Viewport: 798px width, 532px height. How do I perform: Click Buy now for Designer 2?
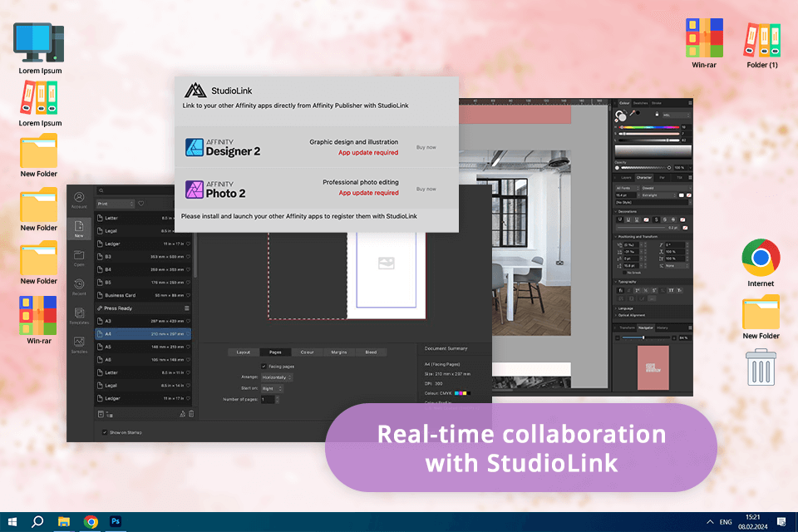[426, 147]
